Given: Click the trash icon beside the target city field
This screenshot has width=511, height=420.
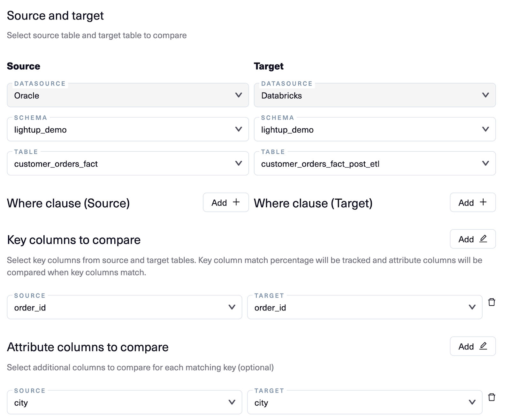Looking at the screenshot, I should 492,397.
